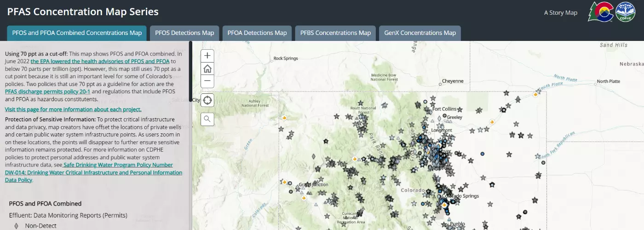The image size is (644, 230).
Task: Switch to PFBS Concentrations Map tab
Action: pyautogui.click(x=335, y=33)
